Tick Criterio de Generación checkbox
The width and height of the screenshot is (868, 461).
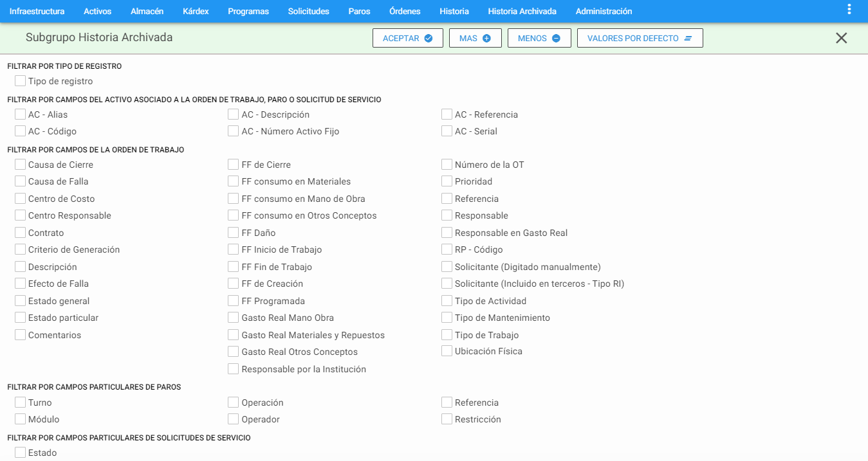21,249
